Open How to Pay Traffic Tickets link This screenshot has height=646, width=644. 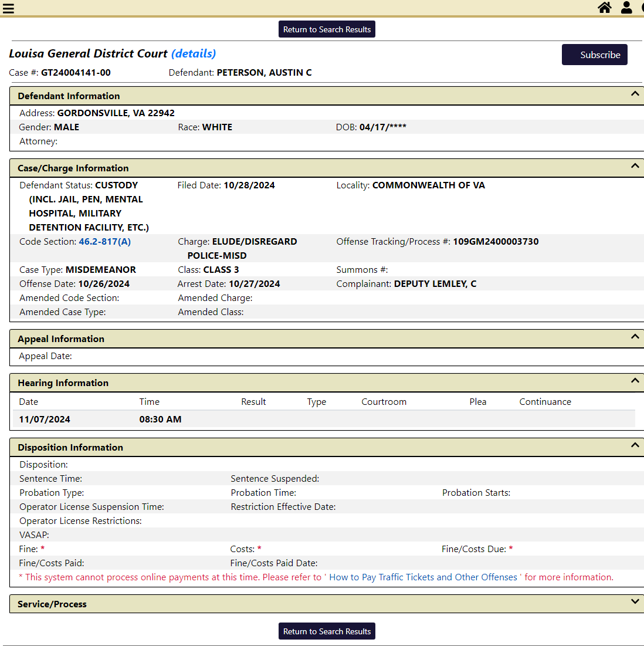pyautogui.click(x=423, y=577)
